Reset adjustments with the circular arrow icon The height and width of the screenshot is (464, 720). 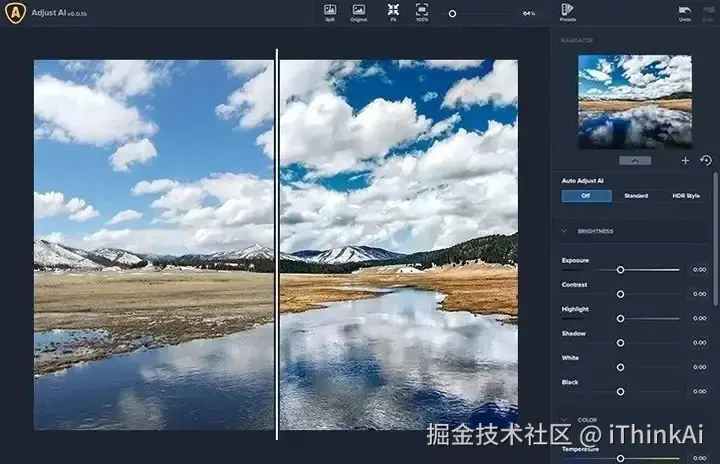coord(706,160)
